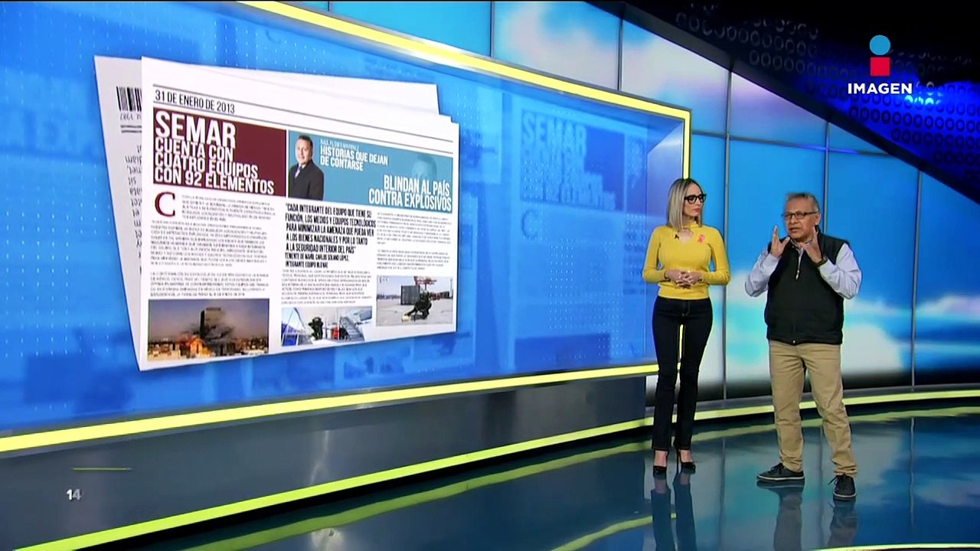This screenshot has width=980, height=551.
Task: Open the bomb-suit technician photo beside the building photo
Action: 326,324
